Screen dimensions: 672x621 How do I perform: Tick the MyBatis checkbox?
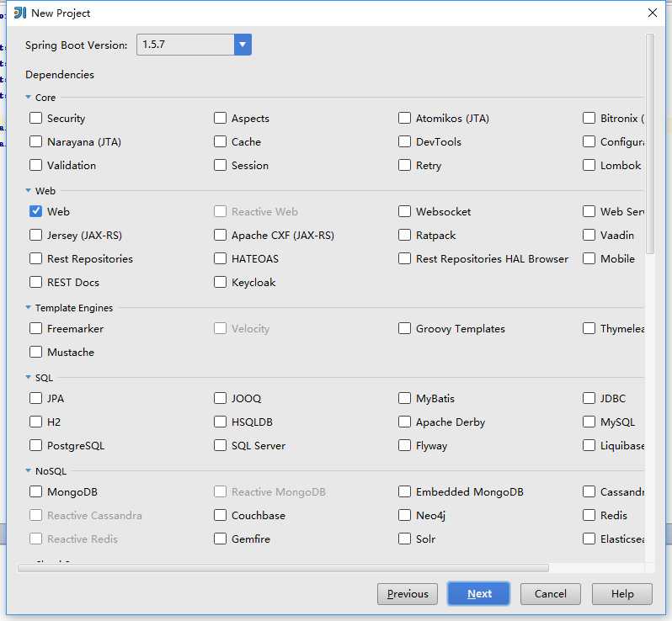click(x=404, y=398)
